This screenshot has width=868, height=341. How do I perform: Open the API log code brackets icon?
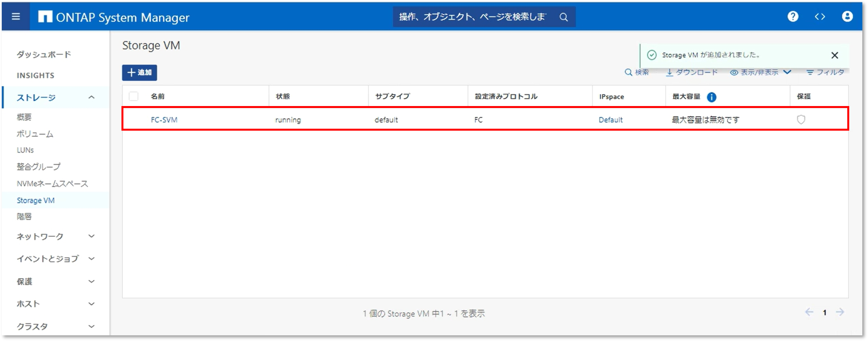tap(819, 16)
